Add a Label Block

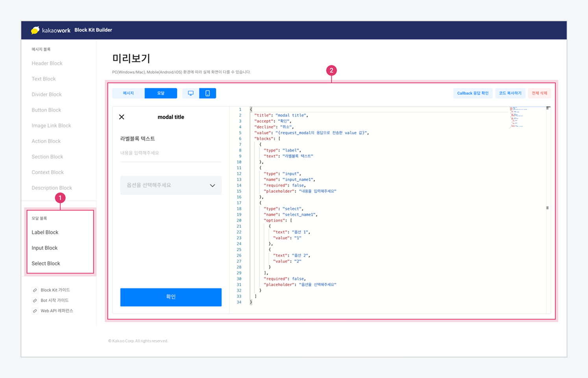[45, 232]
